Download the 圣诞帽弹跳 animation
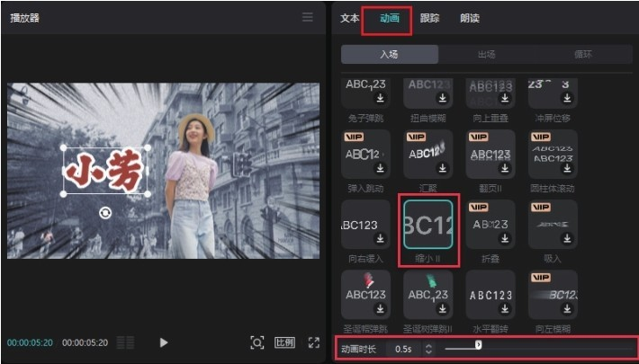The image size is (639, 364). (x=380, y=309)
